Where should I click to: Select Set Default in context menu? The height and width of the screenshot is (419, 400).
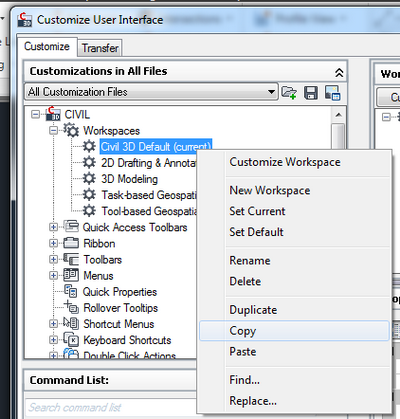click(294, 232)
